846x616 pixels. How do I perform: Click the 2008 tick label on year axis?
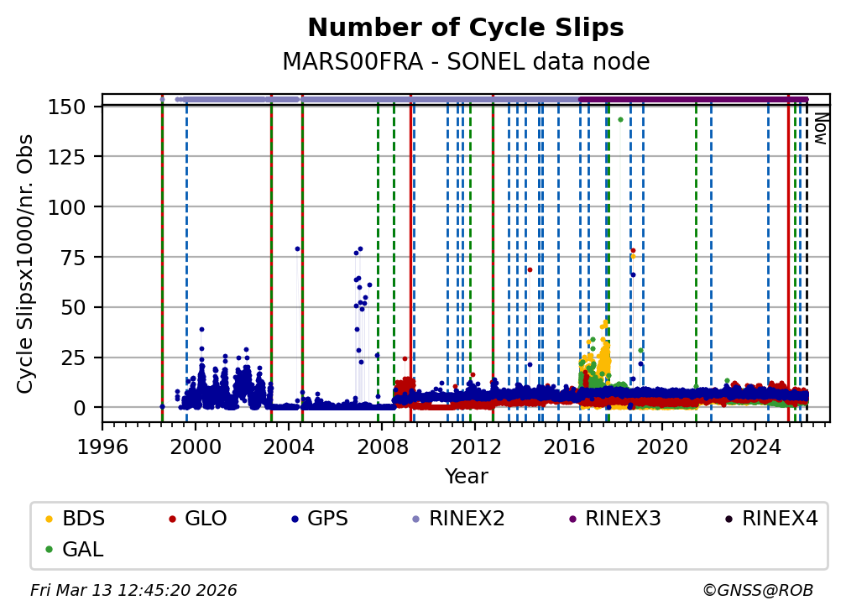pyautogui.click(x=382, y=446)
